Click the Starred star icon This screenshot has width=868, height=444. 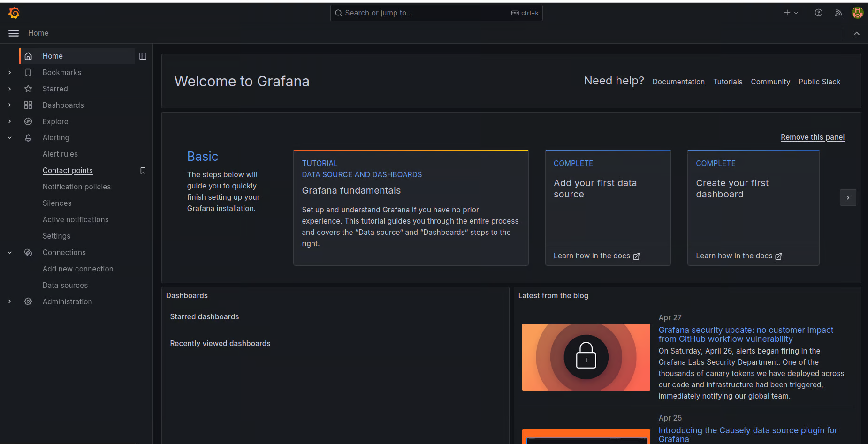(28, 89)
